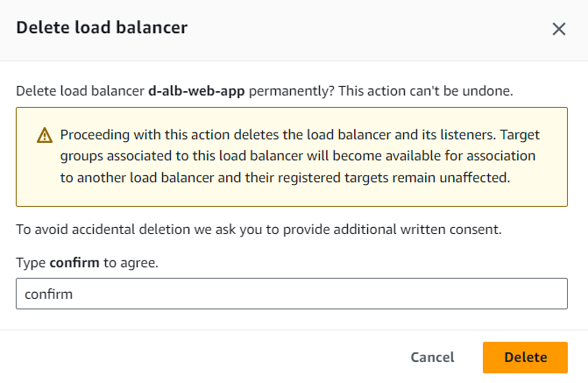Focus the confirm text input field
The height and width of the screenshot is (383, 588).
click(x=292, y=294)
